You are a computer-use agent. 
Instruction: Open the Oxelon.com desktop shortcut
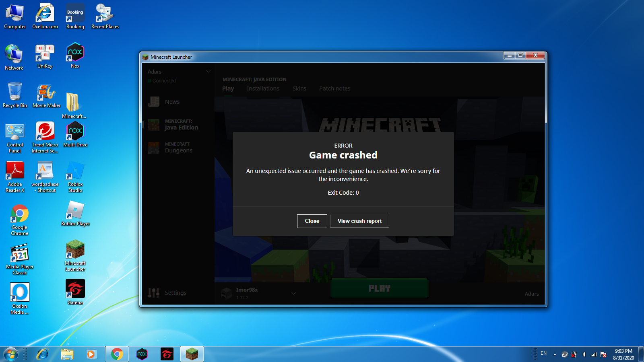tap(45, 17)
